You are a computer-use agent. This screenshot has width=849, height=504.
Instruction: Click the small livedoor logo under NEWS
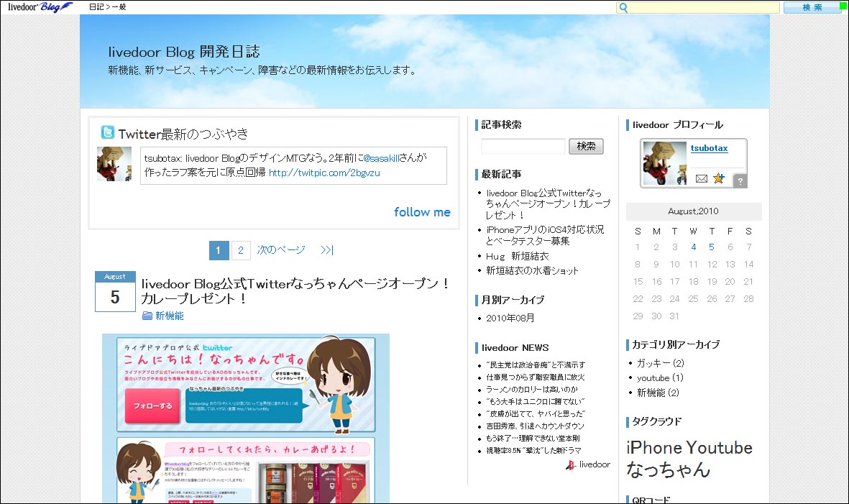(588, 464)
